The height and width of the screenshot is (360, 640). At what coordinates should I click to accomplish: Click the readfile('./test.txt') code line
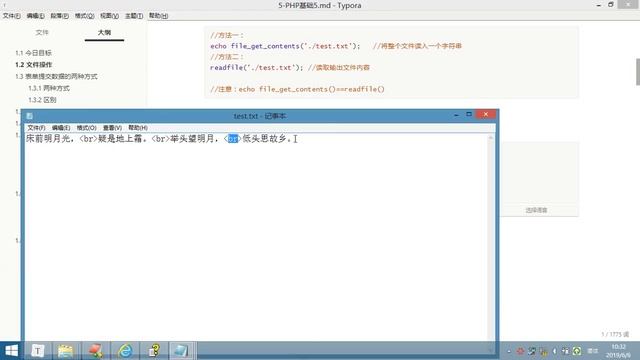[290, 68]
